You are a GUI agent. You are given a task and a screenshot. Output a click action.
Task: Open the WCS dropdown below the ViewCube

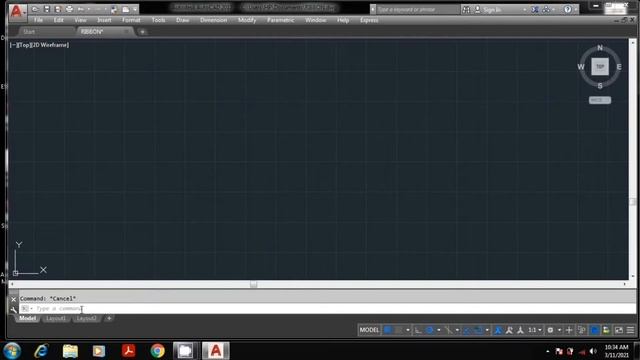click(600, 100)
